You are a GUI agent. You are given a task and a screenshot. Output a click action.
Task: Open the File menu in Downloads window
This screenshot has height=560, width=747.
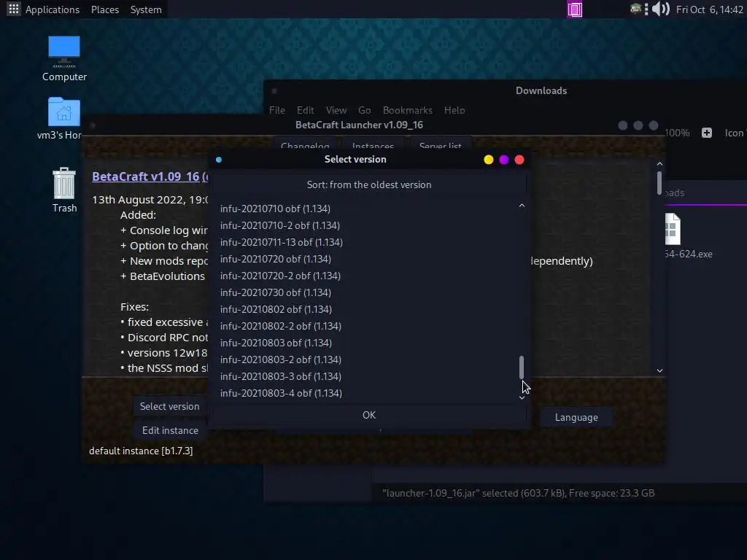276,110
